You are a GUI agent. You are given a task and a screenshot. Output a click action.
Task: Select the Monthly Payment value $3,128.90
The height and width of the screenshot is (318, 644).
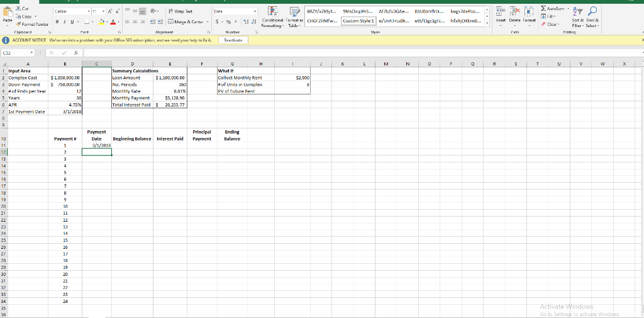point(170,98)
